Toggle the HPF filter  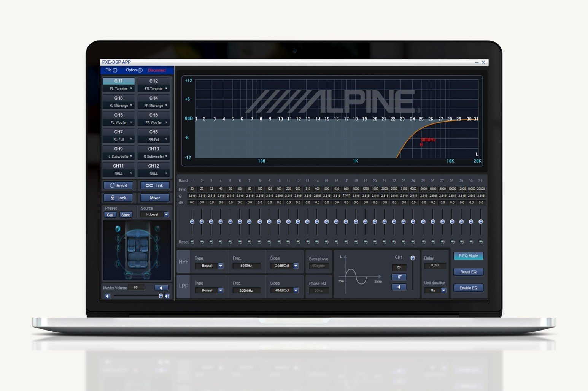(183, 261)
